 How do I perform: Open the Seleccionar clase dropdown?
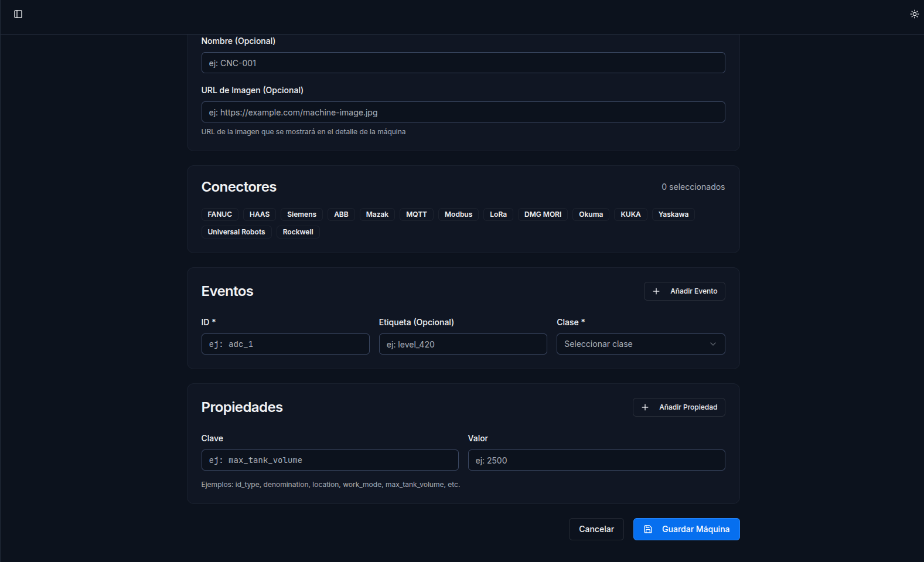click(x=633, y=344)
